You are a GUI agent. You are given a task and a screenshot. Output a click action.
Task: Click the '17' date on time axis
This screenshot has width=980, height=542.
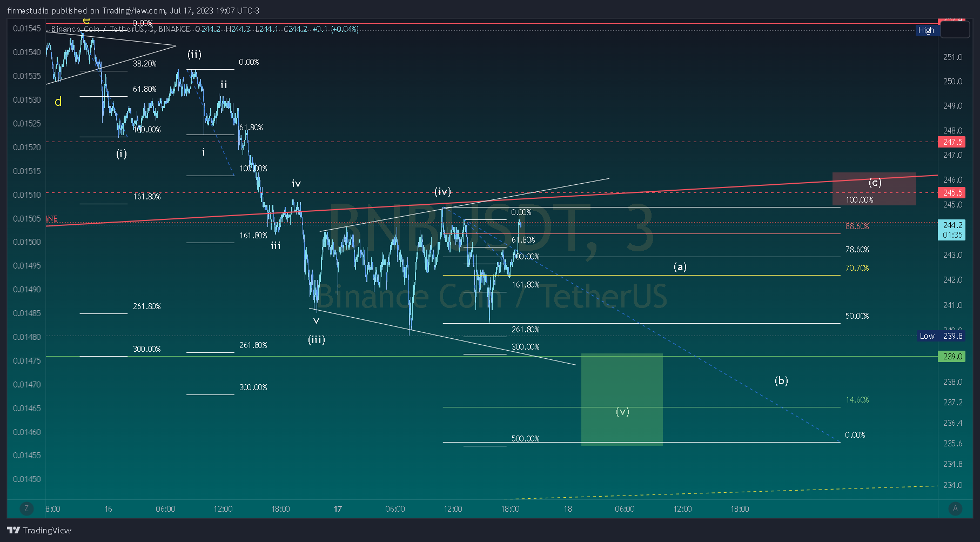(x=338, y=509)
